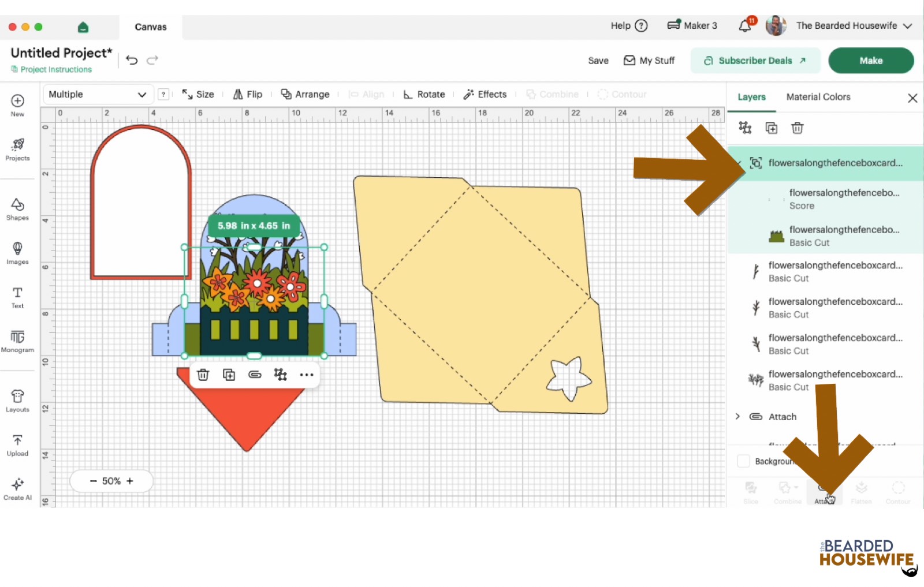Open the Images library
924x587 pixels.
(x=17, y=253)
